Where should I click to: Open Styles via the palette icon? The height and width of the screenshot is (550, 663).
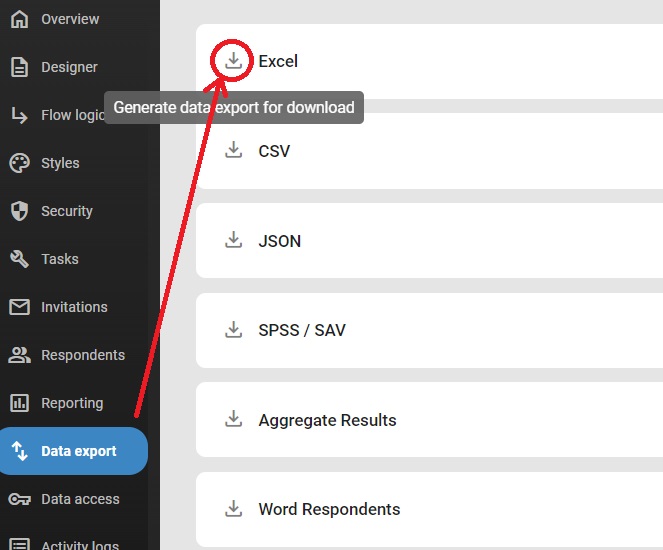point(19,163)
